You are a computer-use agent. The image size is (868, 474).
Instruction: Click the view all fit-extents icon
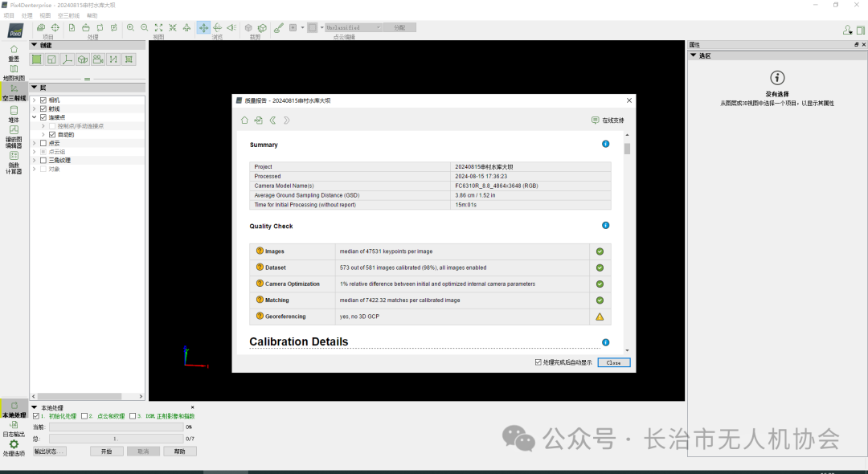click(159, 27)
